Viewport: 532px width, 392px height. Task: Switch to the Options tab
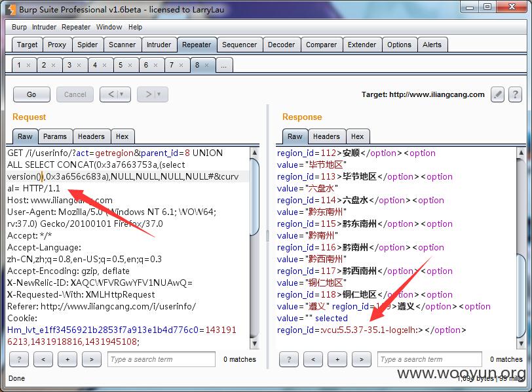click(x=400, y=45)
